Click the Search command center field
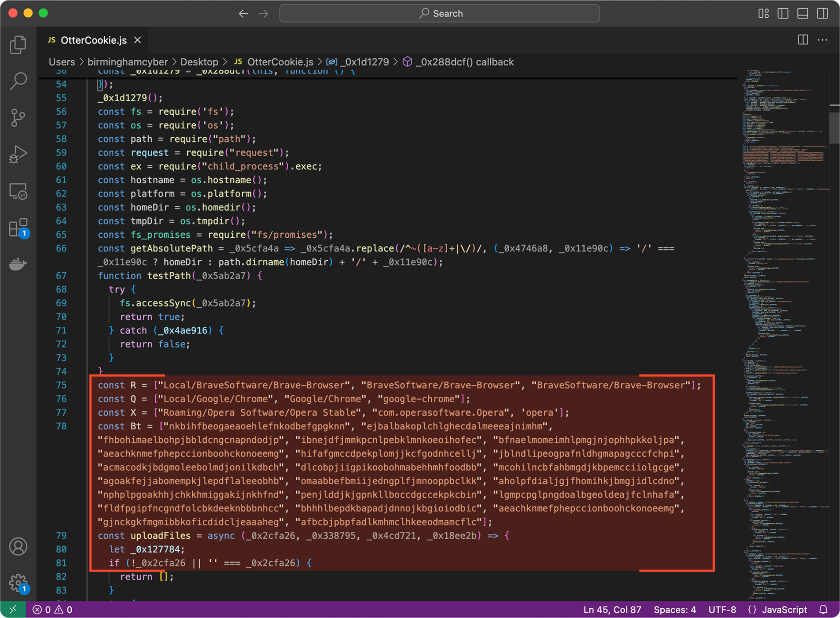This screenshot has width=840, height=618. coord(439,13)
